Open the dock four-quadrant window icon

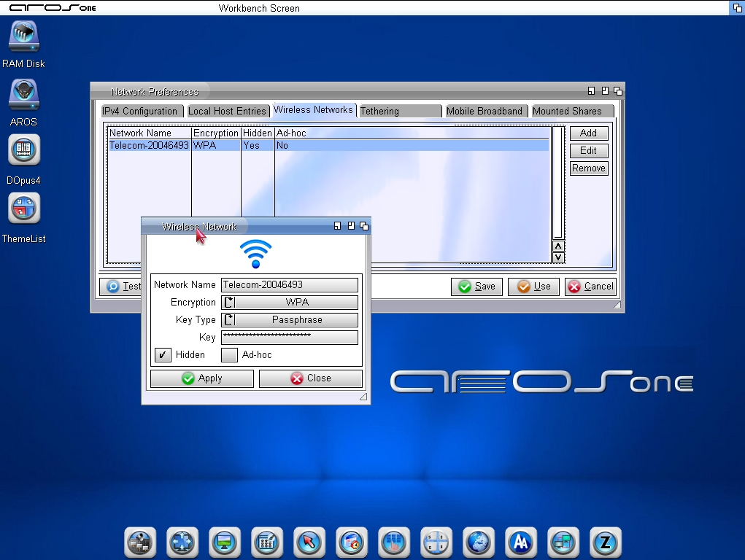click(x=436, y=542)
